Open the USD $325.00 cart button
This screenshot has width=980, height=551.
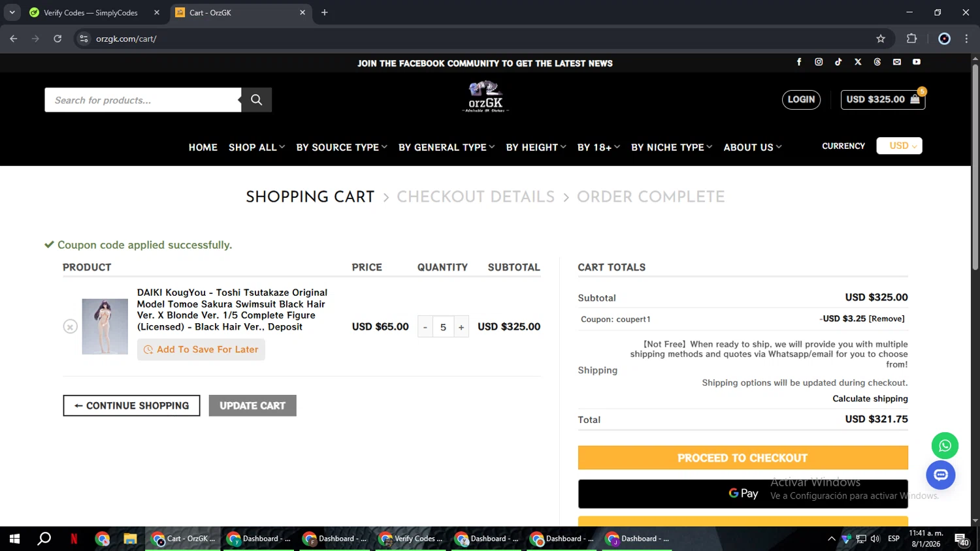[883, 99]
